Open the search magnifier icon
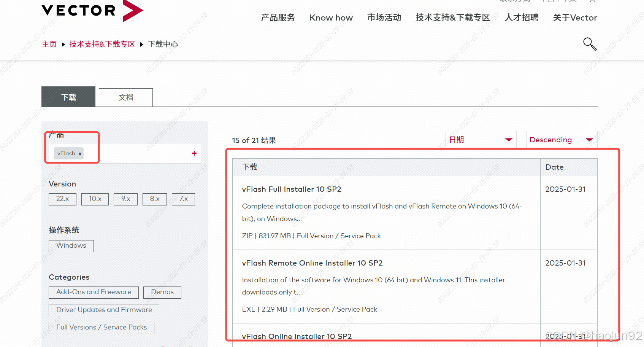 (590, 44)
